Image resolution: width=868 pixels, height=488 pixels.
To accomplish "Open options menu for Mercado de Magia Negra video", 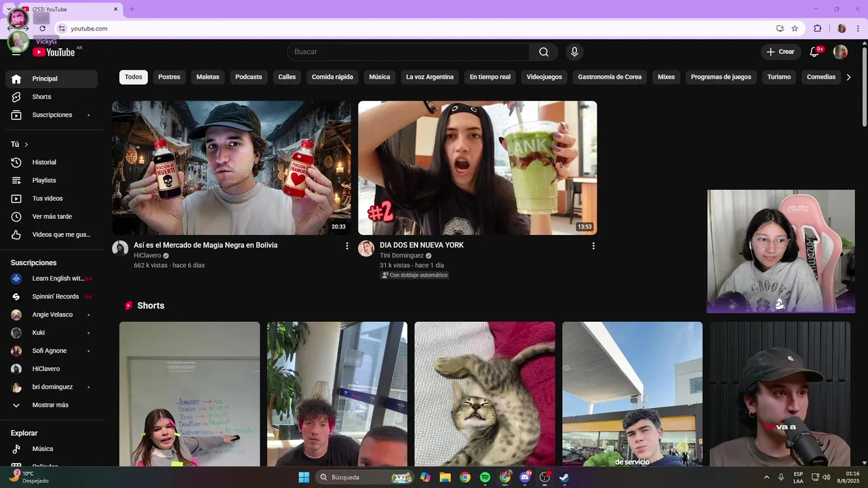I will [x=347, y=246].
